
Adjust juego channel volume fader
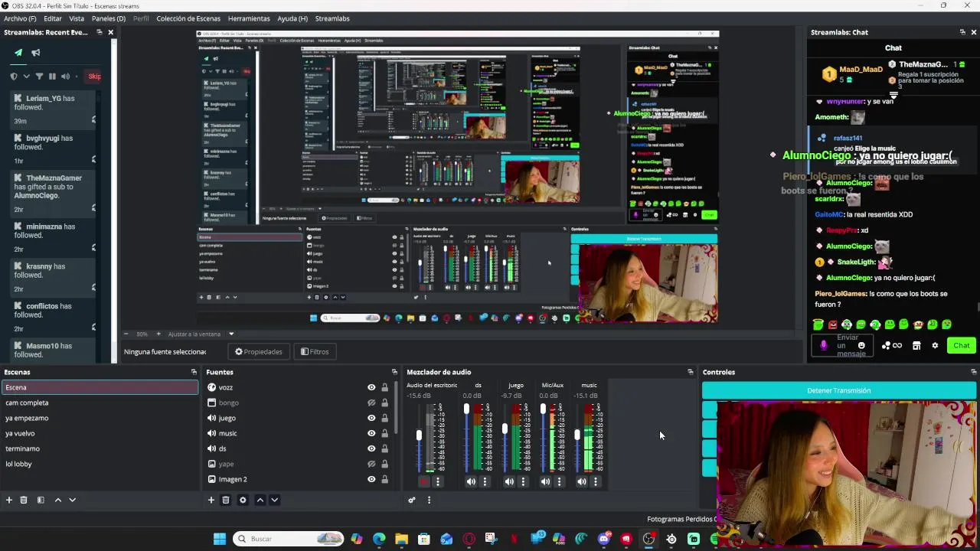pyautogui.click(x=505, y=429)
